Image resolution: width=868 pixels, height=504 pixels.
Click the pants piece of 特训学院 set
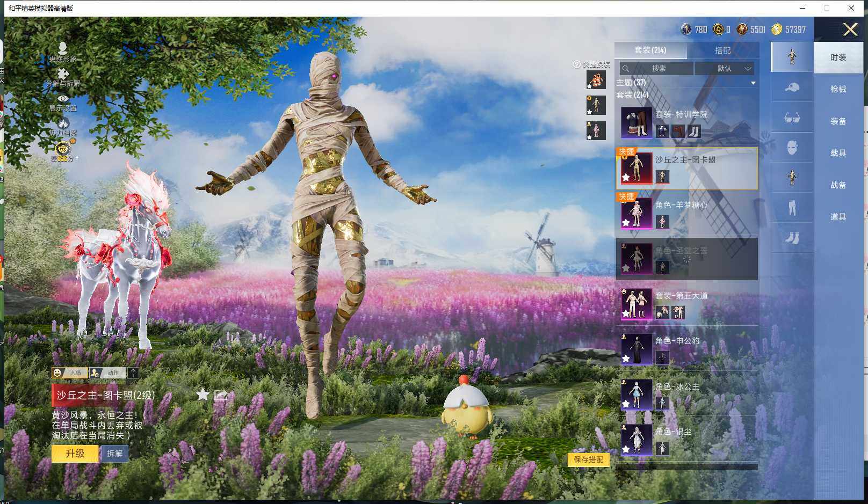coord(678,131)
